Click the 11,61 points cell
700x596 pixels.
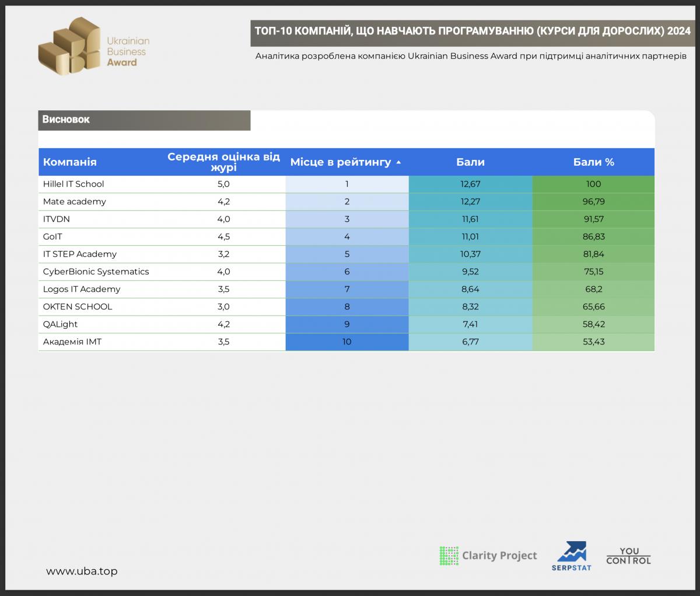470,219
